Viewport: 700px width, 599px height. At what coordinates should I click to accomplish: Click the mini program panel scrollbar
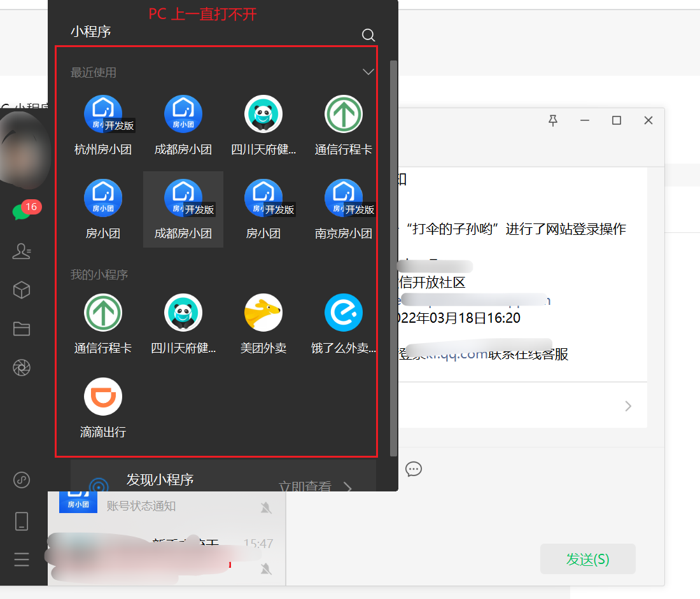pos(393,258)
